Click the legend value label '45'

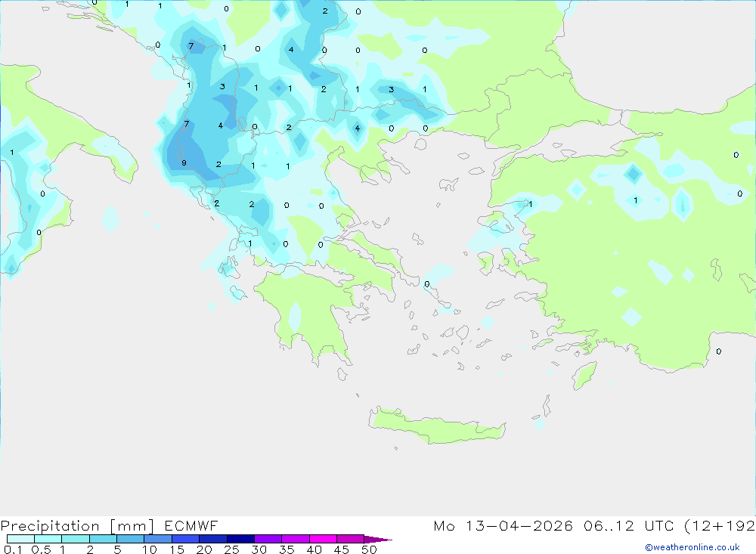[x=342, y=549]
